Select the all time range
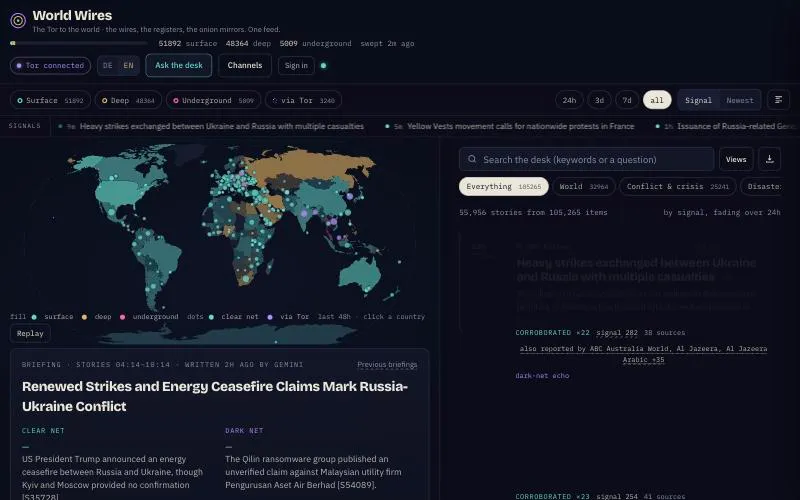 click(x=657, y=100)
